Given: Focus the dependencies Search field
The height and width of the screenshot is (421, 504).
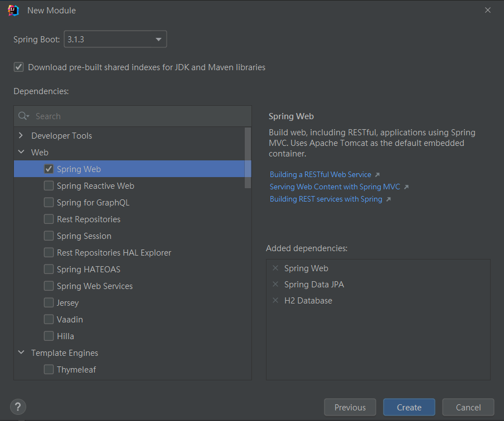Looking at the screenshot, I should pos(133,116).
